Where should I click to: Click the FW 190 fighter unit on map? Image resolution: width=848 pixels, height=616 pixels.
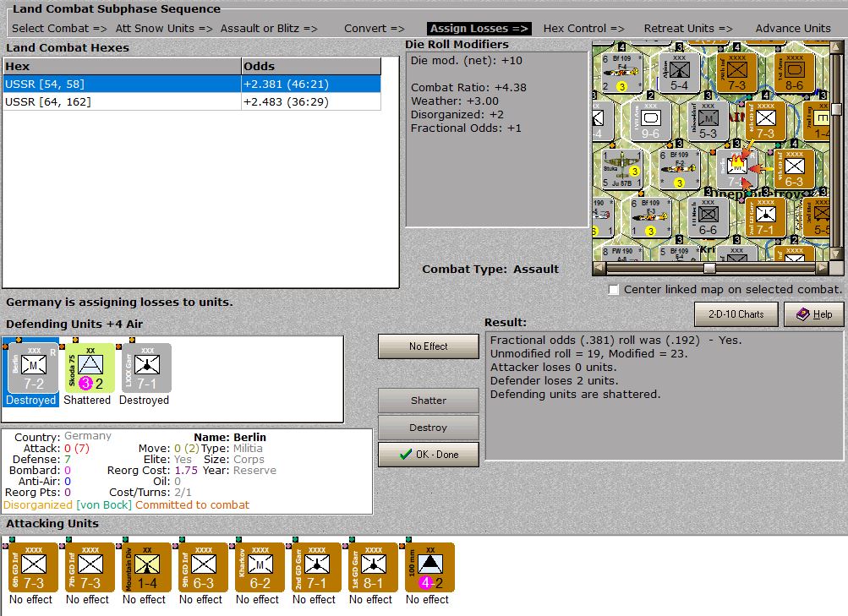[x=622, y=253]
